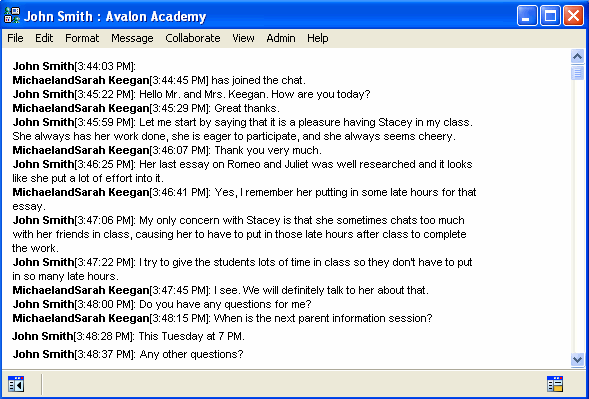Screen dimensions: 589x399
Task: Maximize the Avalon Academy chat window
Action: pos(550,16)
